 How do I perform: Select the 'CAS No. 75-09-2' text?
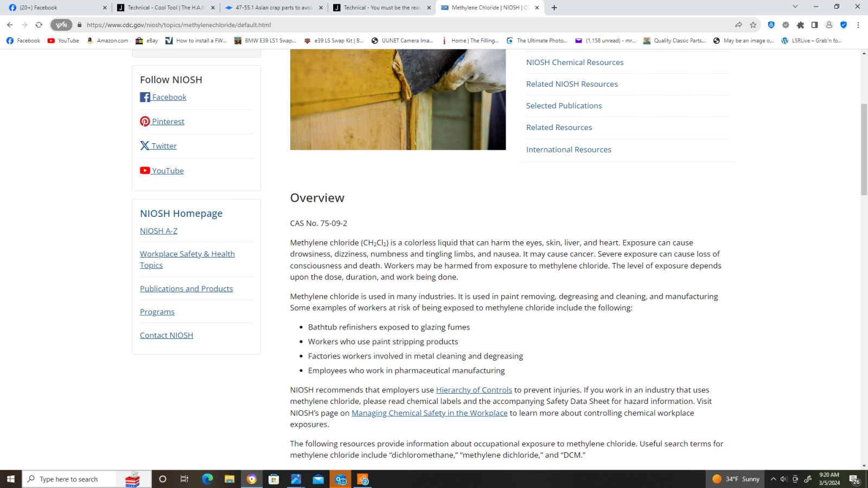[318, 223]
